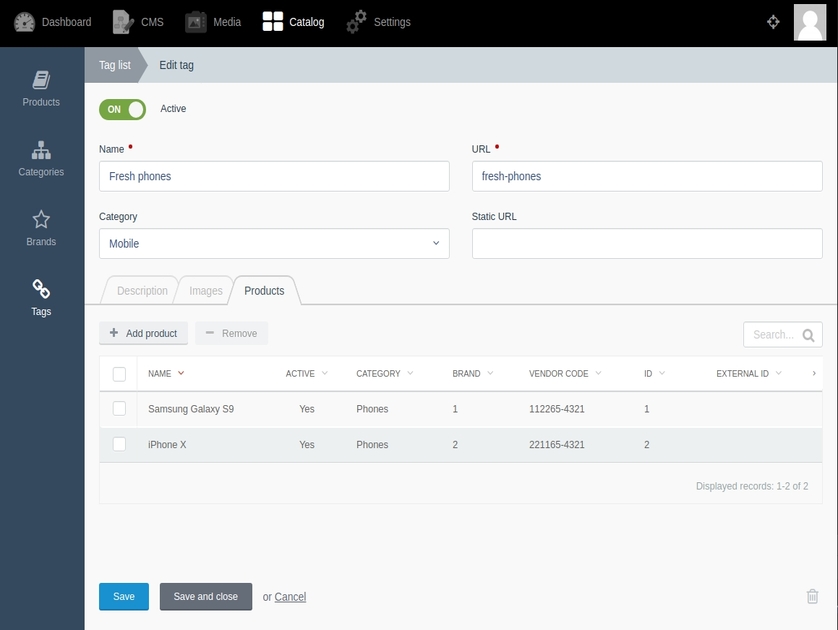Screen dimensions: 838x630
Task: Click vendor code 221165-4321
Action: tap(556, 445)
